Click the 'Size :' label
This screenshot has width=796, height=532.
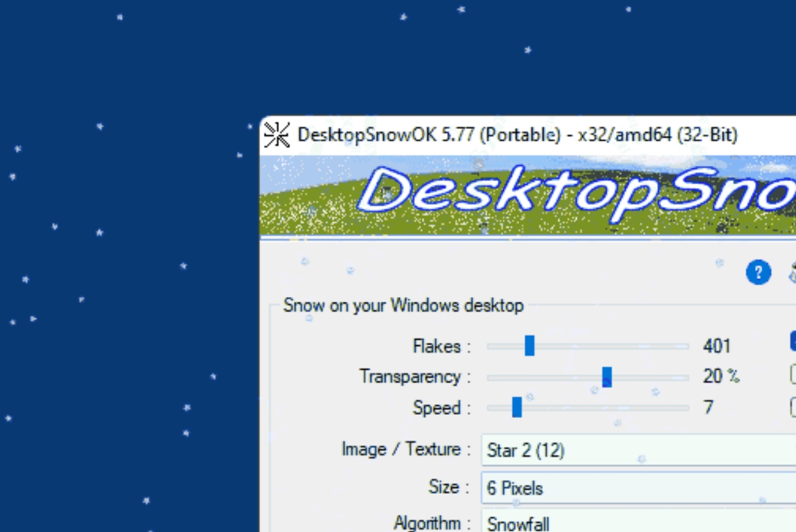[x=449, y=487]
